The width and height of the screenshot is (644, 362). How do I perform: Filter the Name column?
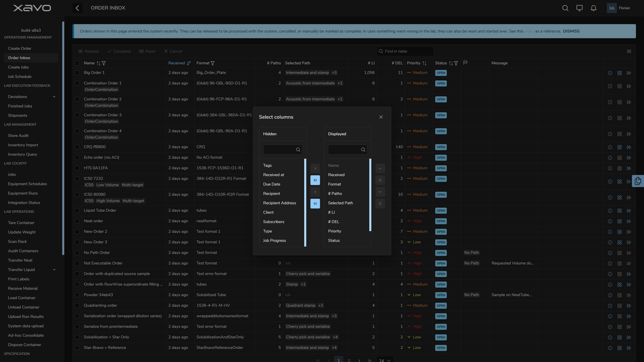pyautogui.click(x=104, y=63)
